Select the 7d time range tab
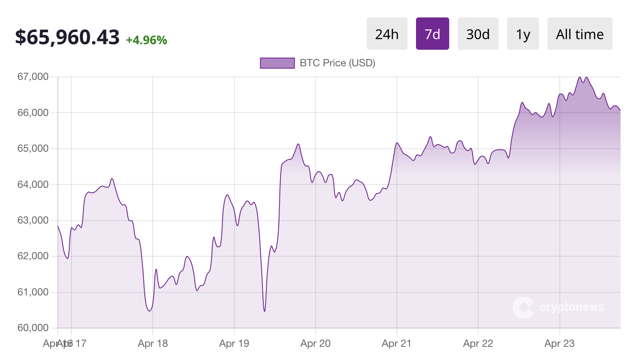The height and width of the screenshot is (357, 644). 432,33
